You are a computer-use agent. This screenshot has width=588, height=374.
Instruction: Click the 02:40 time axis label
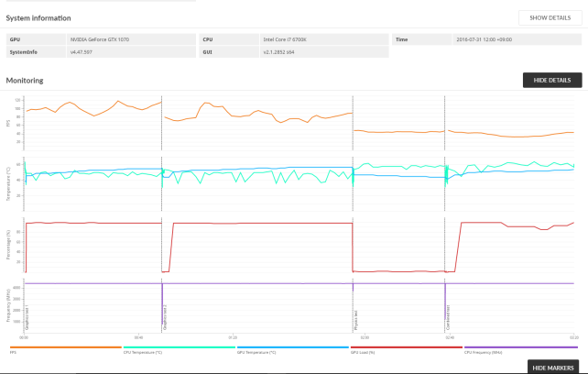(450, 337)
